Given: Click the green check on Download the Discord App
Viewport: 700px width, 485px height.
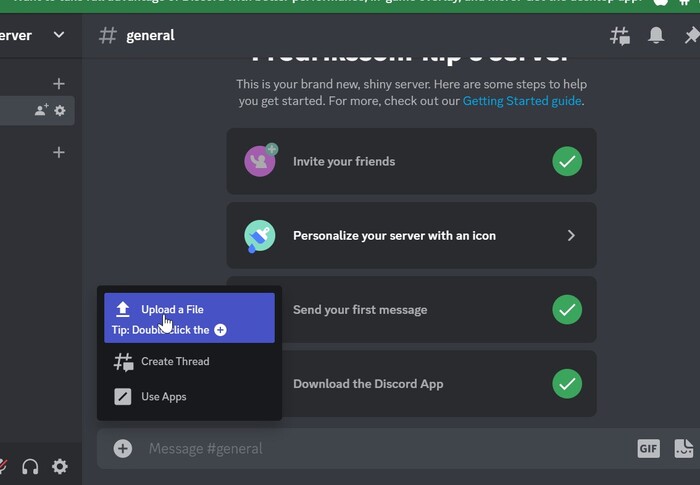Looking at the screenshot, I should coord(567,384).
